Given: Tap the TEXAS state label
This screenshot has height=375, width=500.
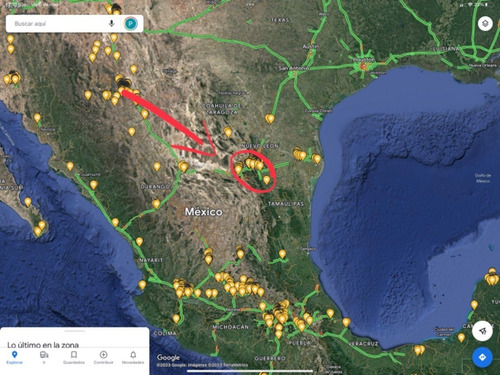Looking at the screenshot, I should (x=280, y=20).
